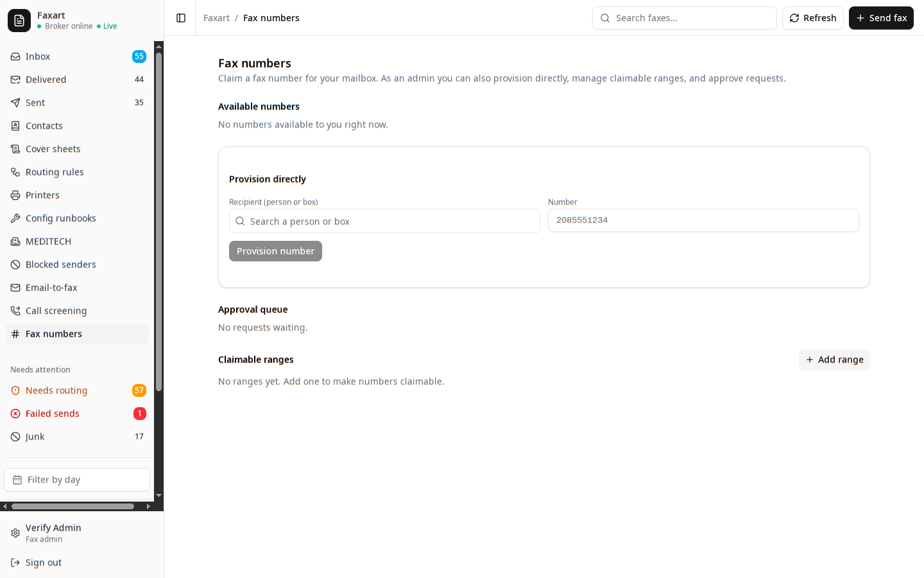Click the Printers icon
Screen dimensions: 924x578
15,195
